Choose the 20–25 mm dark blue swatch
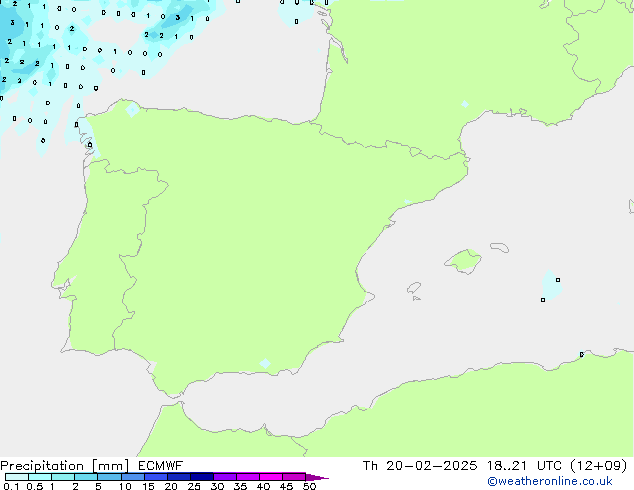This screenshot has height=490, width=634. click(179, 477)
